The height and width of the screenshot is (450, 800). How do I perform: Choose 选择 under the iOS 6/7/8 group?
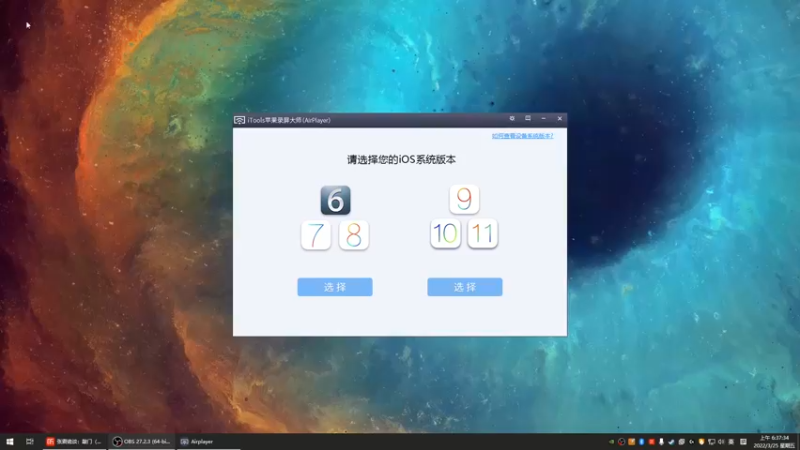[x=335, y=287]
